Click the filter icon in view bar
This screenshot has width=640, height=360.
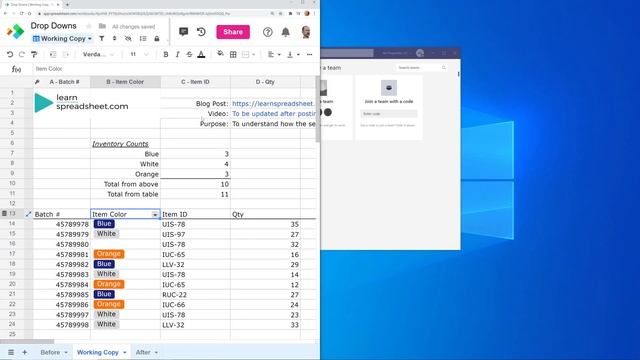pyautogui.click(x=102, y=39)
